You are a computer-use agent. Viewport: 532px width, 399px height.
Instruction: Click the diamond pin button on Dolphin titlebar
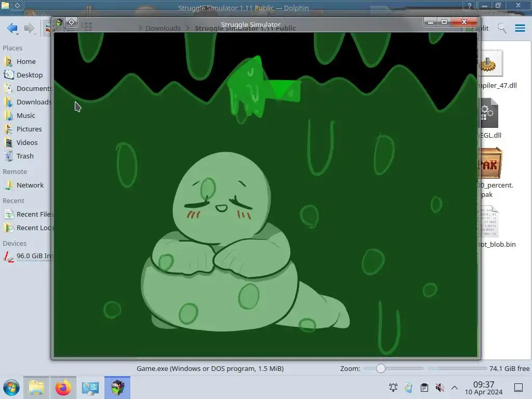tap(17, 5)
